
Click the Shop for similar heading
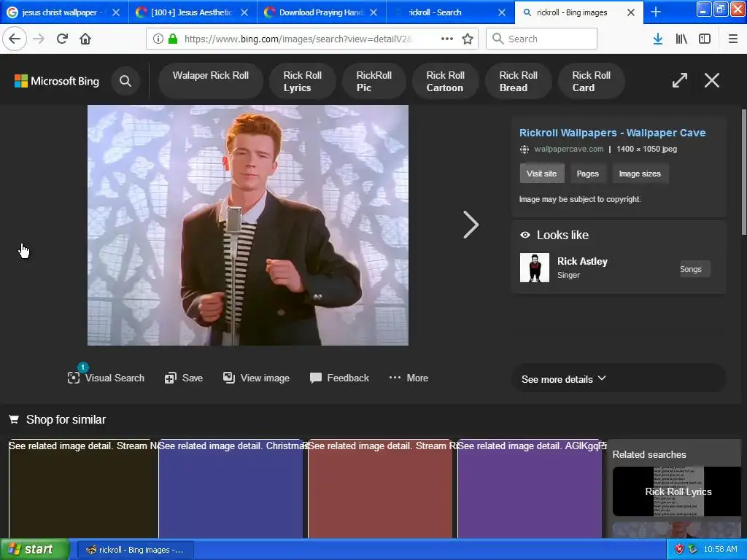point(66,419)
